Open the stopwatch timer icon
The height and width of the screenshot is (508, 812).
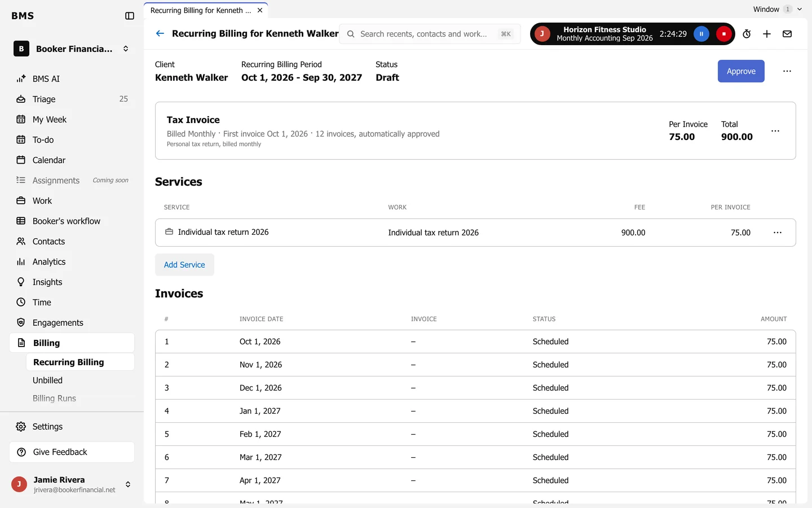point(747,34)
